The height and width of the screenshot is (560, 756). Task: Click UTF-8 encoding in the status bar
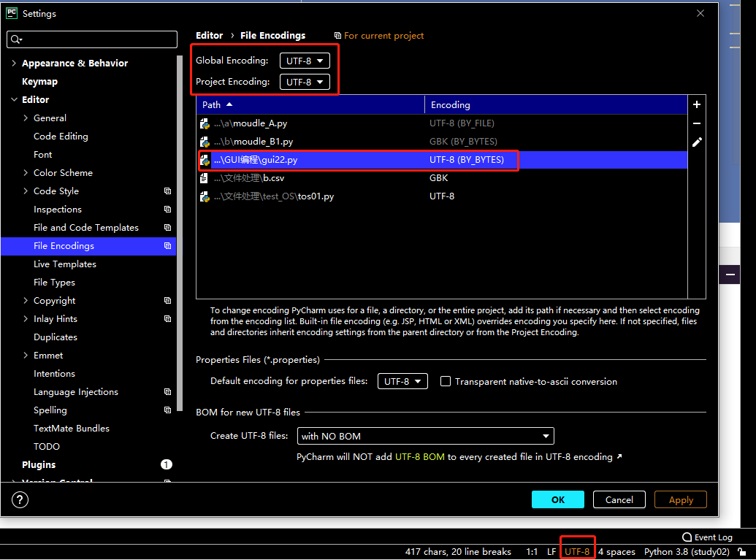point(577,552)
